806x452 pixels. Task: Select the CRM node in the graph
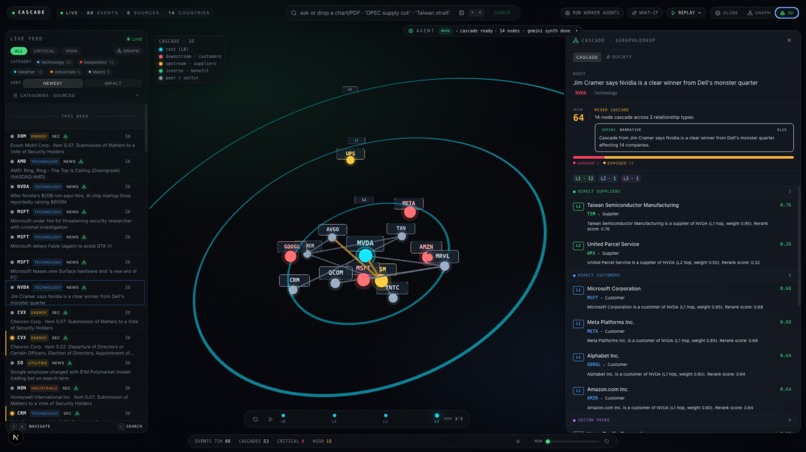(x=293, y=290)
